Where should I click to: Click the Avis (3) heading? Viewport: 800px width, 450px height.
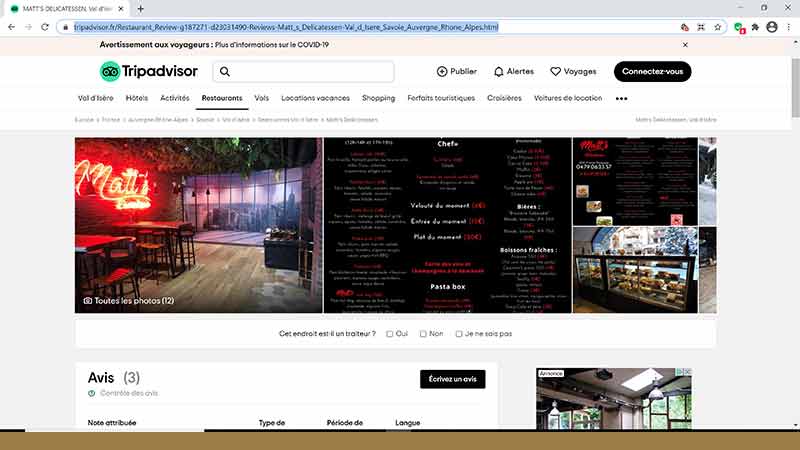(114, 378)
